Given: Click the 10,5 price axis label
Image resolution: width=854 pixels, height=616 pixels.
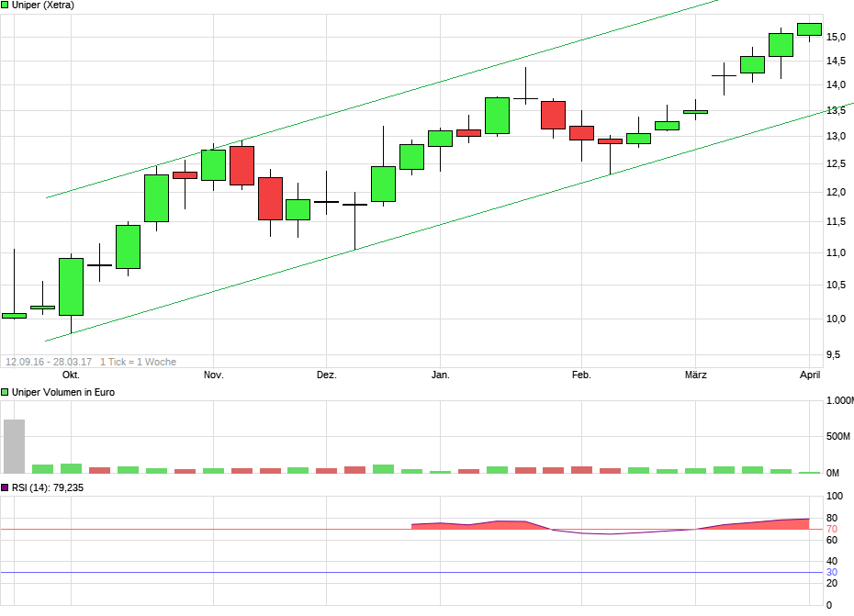Looking at the screenshot, I should click(836, 285).
